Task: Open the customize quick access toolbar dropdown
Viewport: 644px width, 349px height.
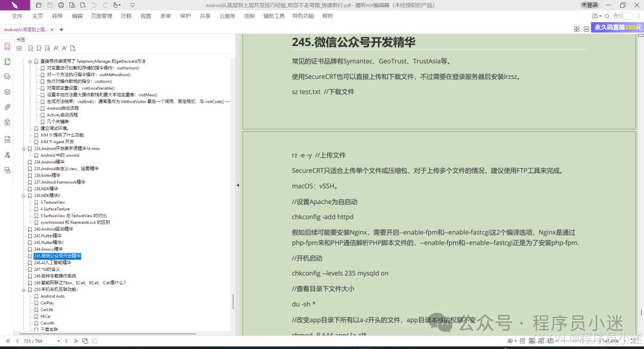Action: 132,5
